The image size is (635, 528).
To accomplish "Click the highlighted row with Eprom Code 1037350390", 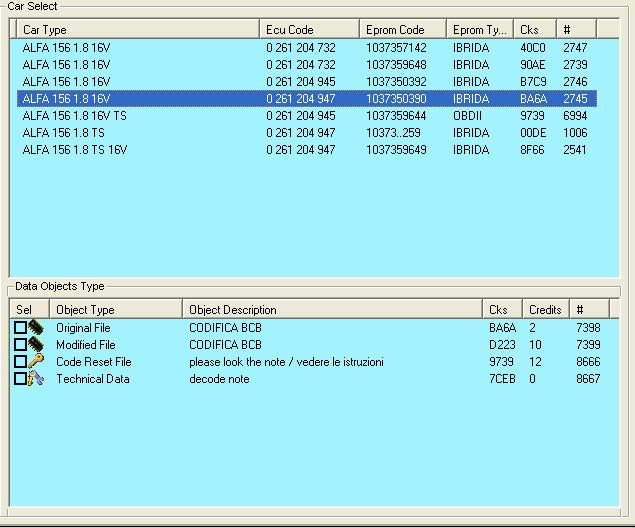I will [x=396, y=99].
